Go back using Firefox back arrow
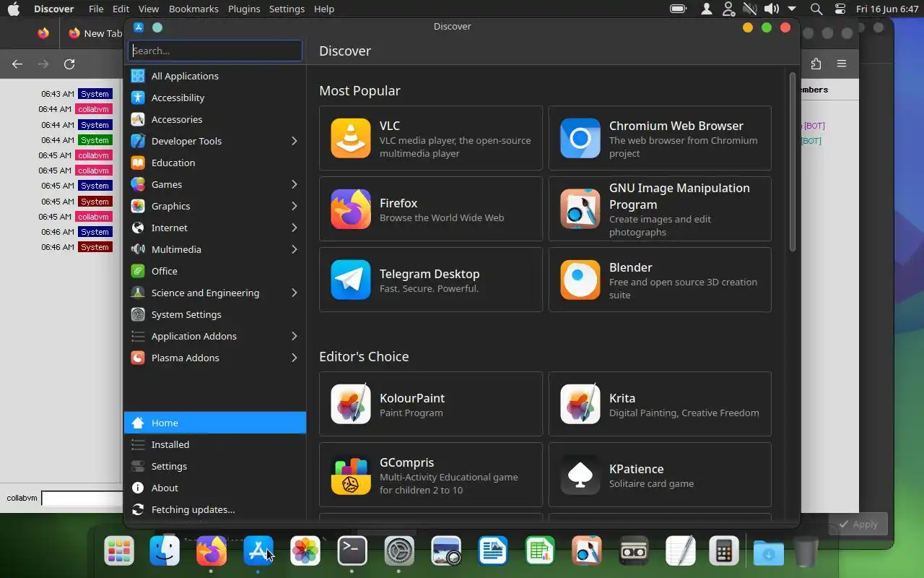The height and width of the screenshot is (578, 924). click(x=17, y=64)
